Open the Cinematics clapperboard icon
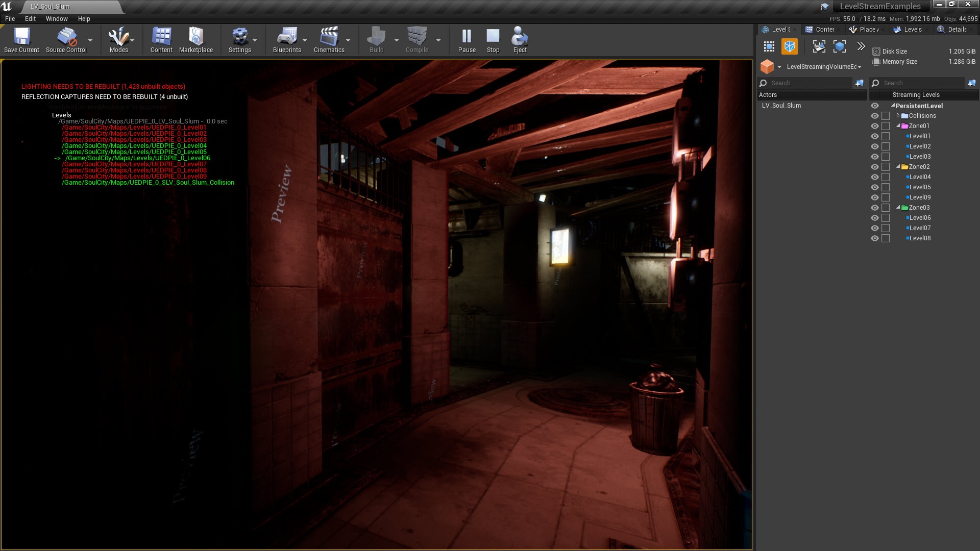Screen dimensions: 980x551 [329, 37]
